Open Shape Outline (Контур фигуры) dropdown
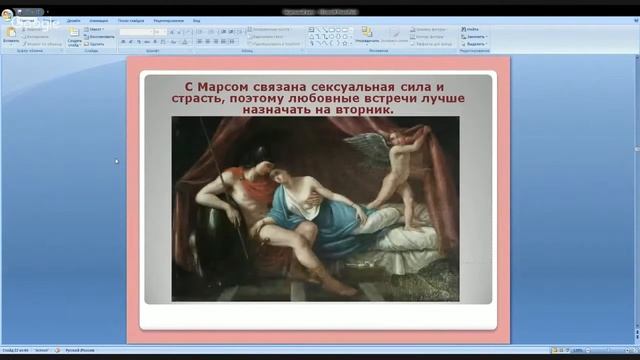 427,37
